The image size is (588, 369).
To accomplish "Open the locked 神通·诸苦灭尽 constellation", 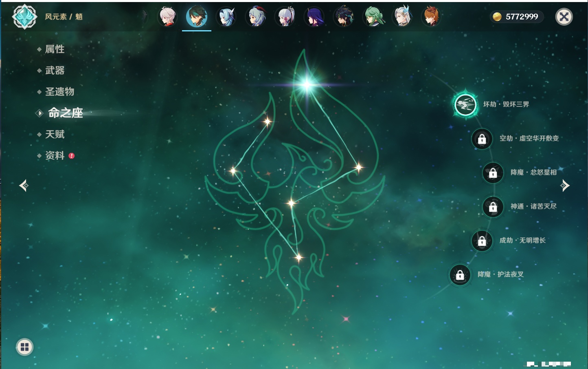I will (493, 207).
